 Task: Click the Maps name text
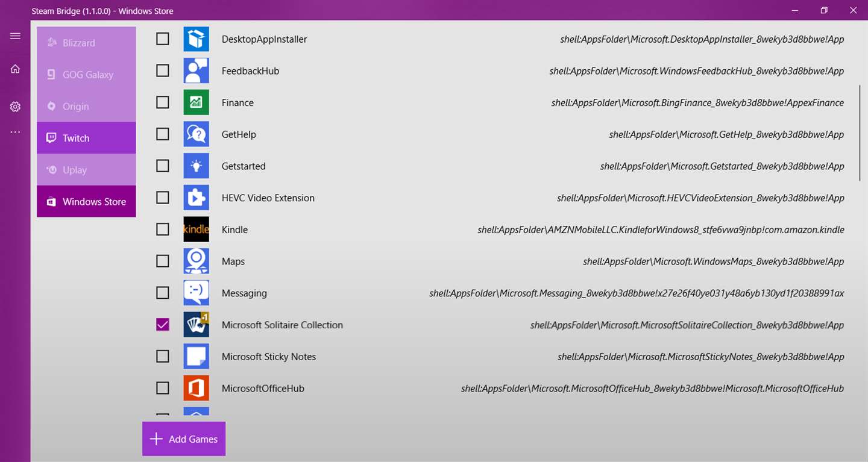tap(233, 261)
